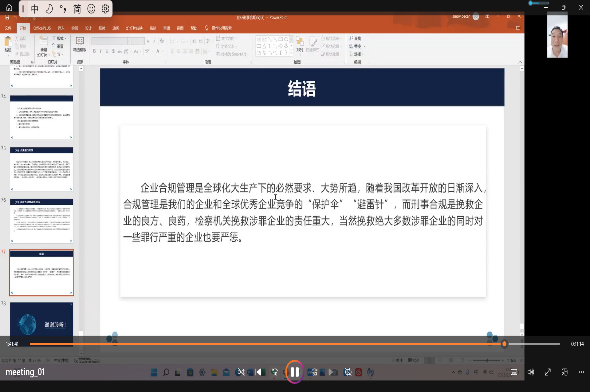
Task: Switch to mini player view icon
Action: [565, 372]
